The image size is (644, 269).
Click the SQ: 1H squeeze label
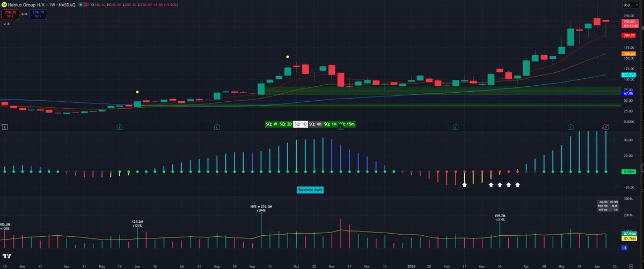click(x=330, y=124)
